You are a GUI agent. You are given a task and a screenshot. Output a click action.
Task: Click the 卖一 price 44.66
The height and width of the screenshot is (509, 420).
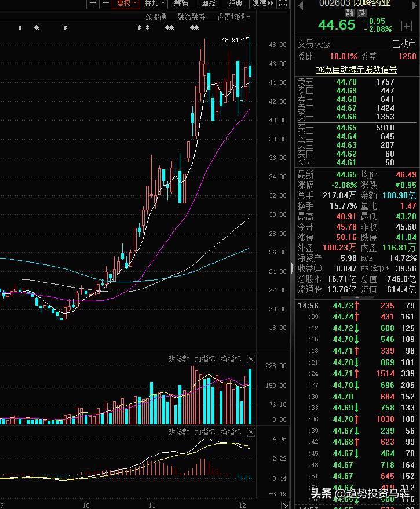coord(346,117)
